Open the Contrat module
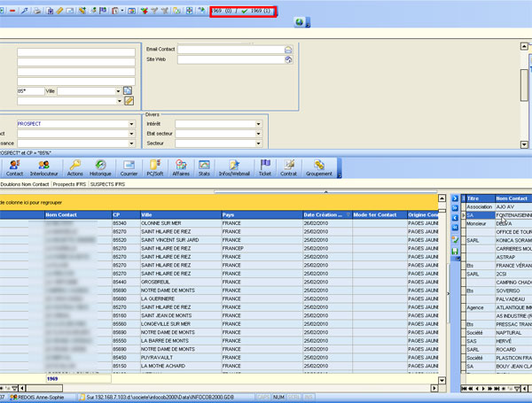Viewport: 532px width, 403px height. click(288, 167)
